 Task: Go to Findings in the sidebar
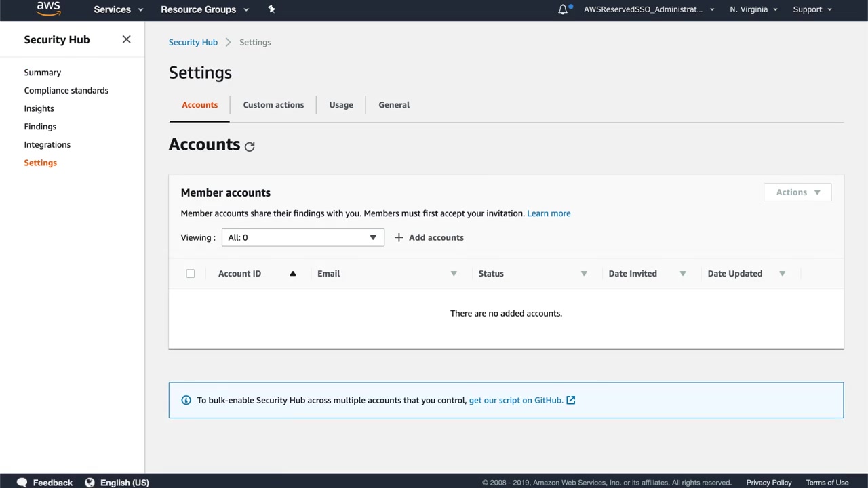click(x=40, y=127)
